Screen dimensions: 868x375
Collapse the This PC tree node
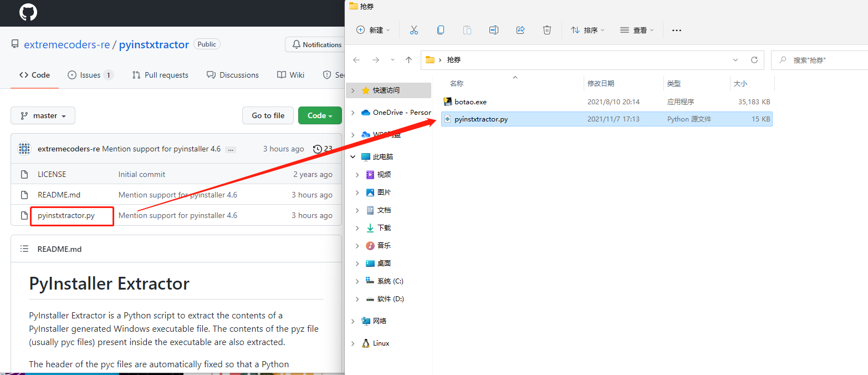[354, 157]
